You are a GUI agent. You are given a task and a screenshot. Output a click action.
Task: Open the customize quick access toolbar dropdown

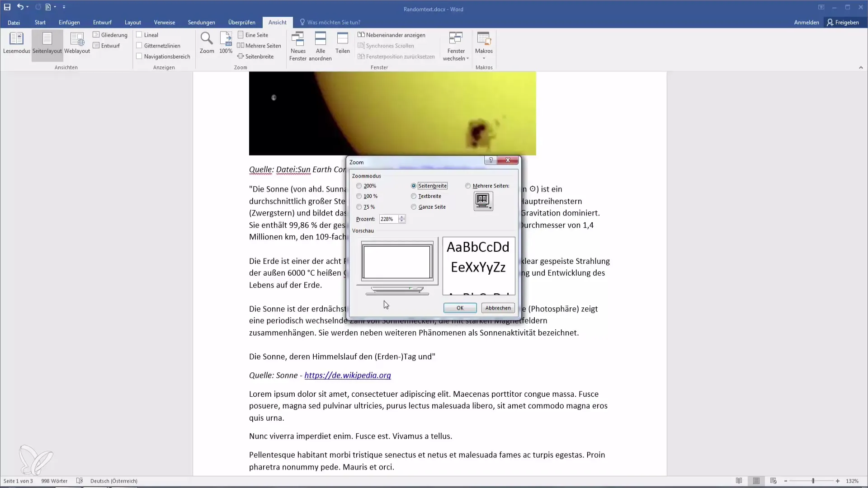click(x=64, y=7)
